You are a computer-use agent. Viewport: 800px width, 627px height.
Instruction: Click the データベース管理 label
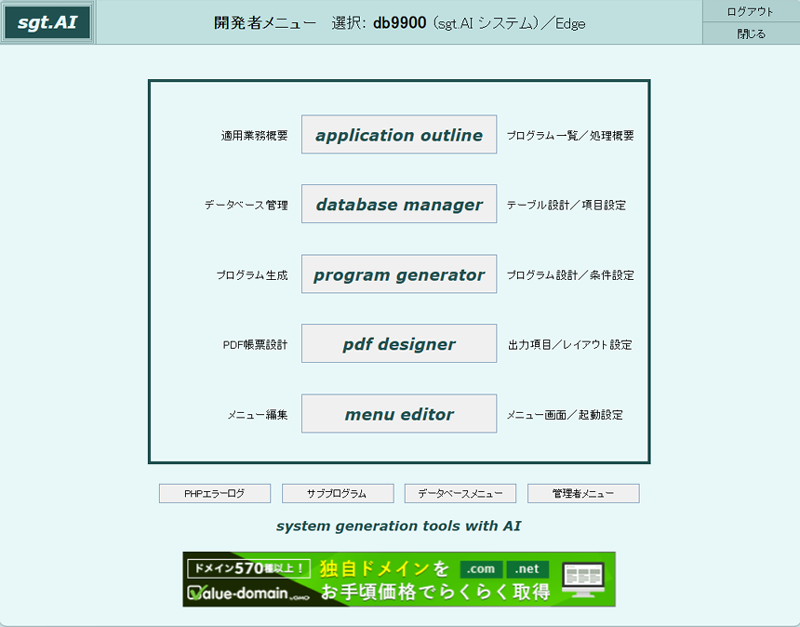246,205
